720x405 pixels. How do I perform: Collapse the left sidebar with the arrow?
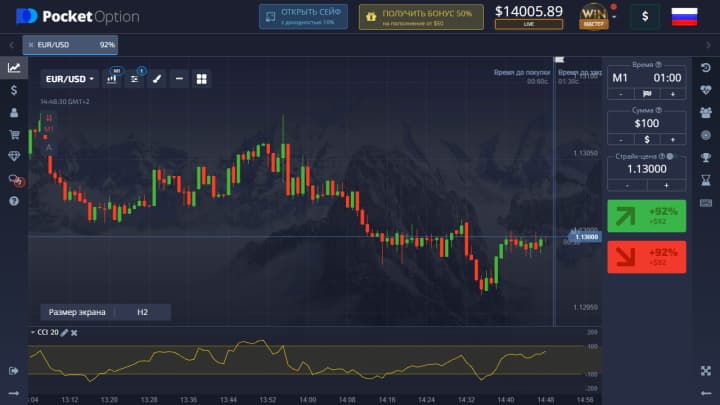tap(14, 393)
